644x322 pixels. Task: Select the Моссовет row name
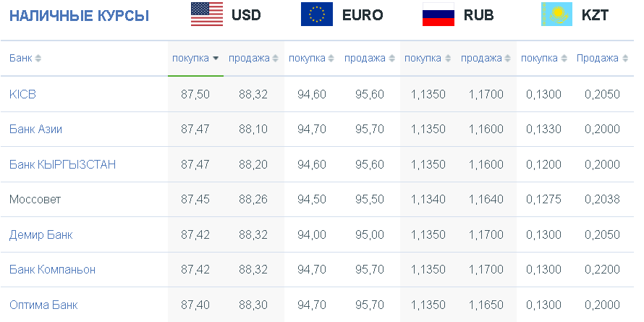[x=35, y=200]
